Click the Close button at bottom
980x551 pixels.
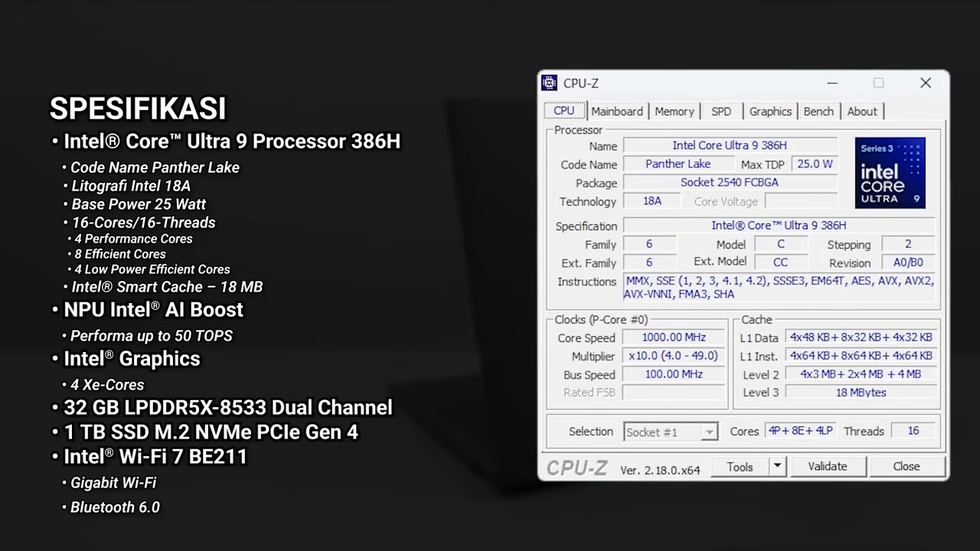pos(906,466)
